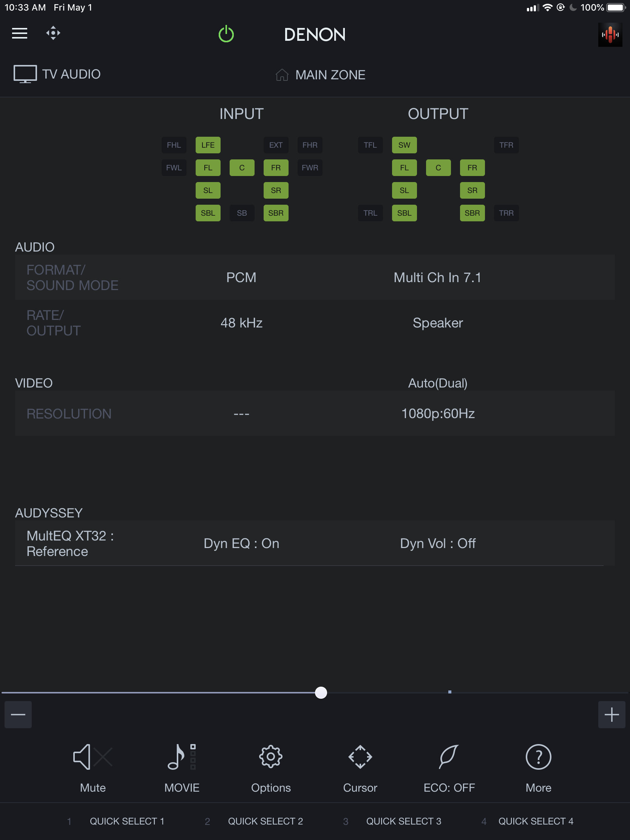Screen dimensions: 630x840
Task: Select the TV AUDIO input source
Action: pyautogui.click(x=58, y=74)
